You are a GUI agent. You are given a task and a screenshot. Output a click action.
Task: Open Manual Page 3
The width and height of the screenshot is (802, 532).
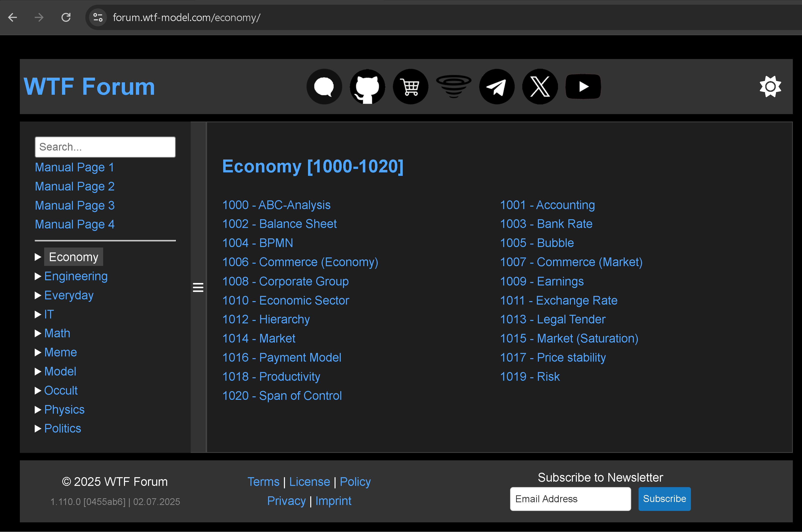point(75,205)
